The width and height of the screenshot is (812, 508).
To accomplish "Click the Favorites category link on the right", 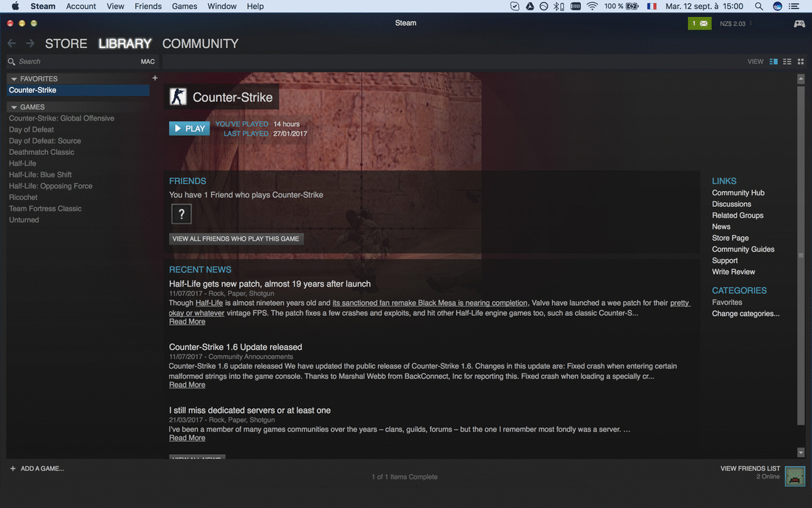I will tap(726, 303).
